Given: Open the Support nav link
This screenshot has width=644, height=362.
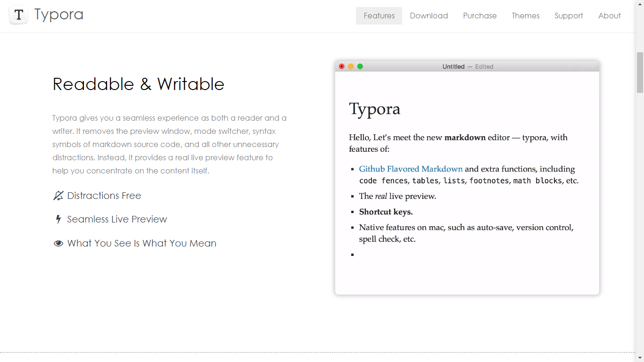Looking at the screenshot, I should tap(569, 16).
